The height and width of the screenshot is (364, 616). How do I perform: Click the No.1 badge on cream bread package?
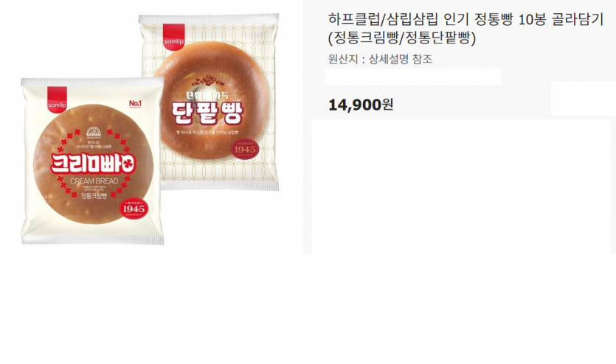[135, 103]
